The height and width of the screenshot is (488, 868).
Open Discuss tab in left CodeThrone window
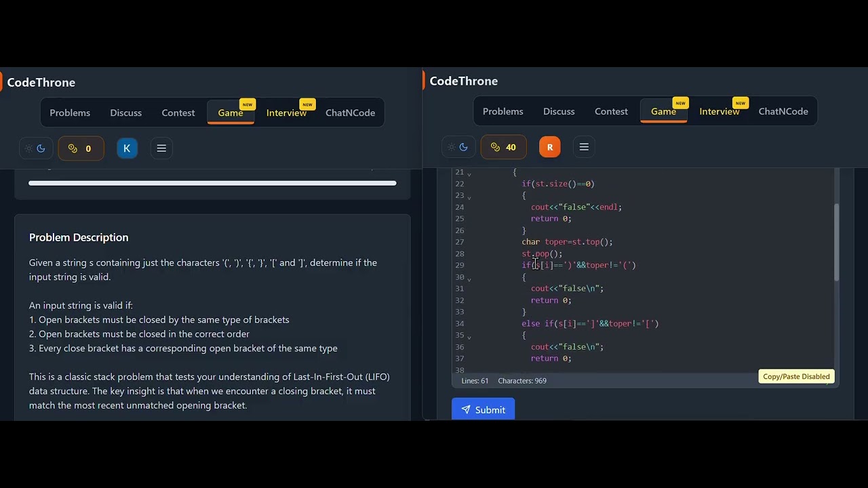[x=126, y=113]
